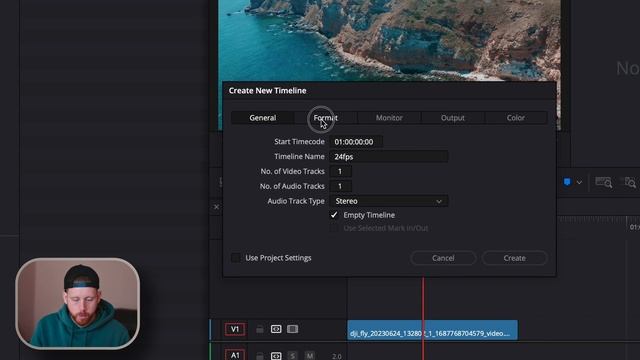Image resolution: width=640 pixels, height=360 pixels.
Task: Lock the A1 audio track
Action: tap(260, 356)
